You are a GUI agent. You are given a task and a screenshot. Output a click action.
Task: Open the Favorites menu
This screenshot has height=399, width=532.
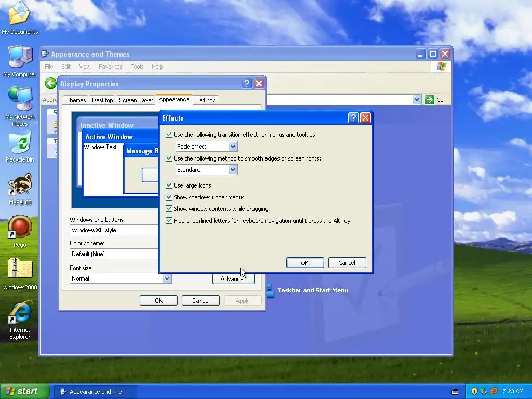coord(110,66)
